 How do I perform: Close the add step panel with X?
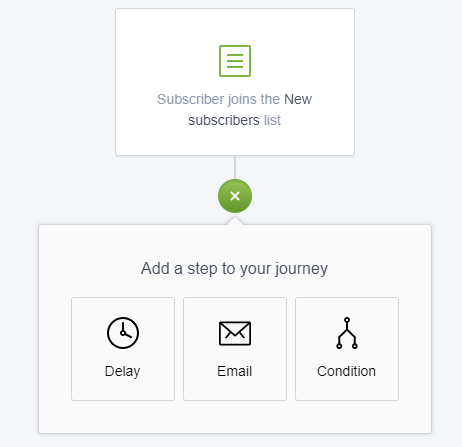(x=235, y=196)
